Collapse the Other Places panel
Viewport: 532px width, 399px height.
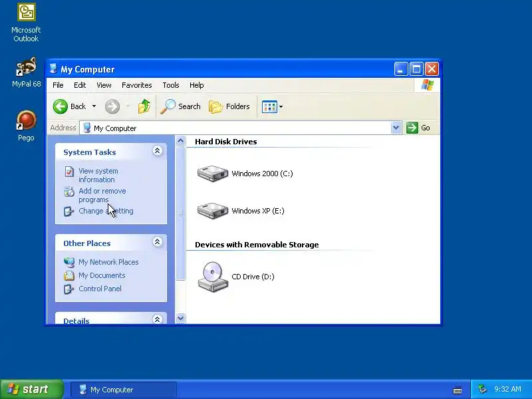coord(157,242)
